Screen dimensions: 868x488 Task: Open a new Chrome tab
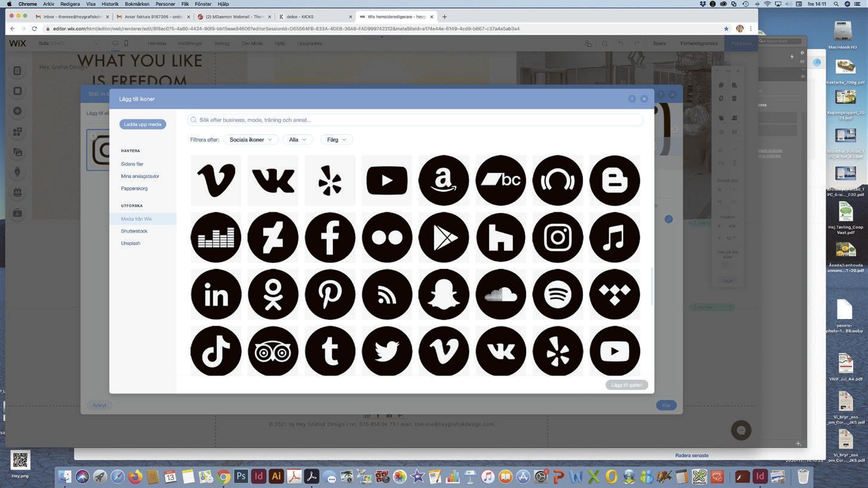click(x=444, y=17)
